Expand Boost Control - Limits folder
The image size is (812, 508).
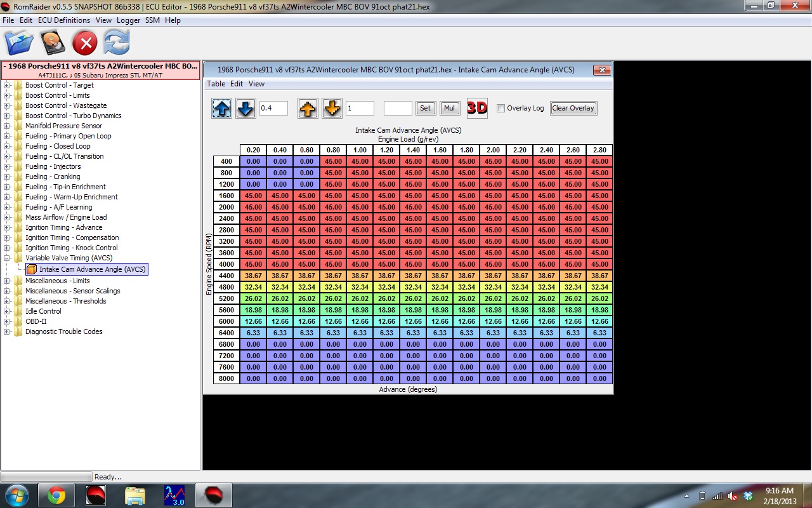(7, 95)
